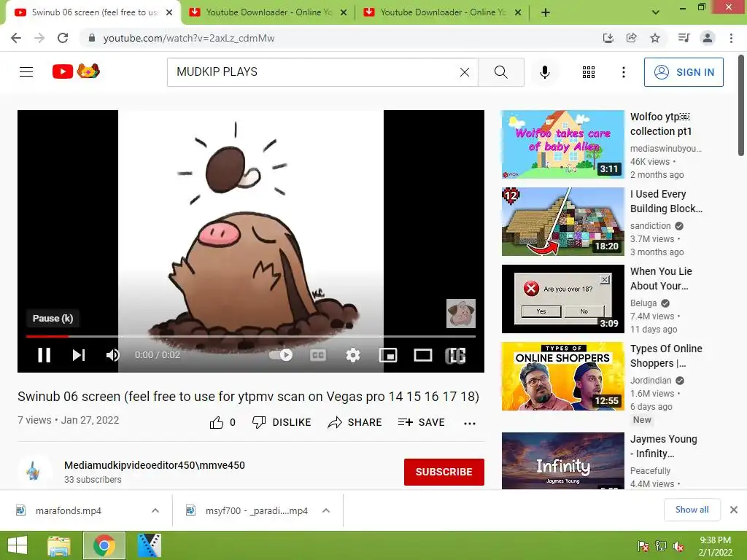Image resolution: width=747 pixels, height=560 pixels.
Task: Open the YouTube guide hamburger menu
Action: [26, 72]
